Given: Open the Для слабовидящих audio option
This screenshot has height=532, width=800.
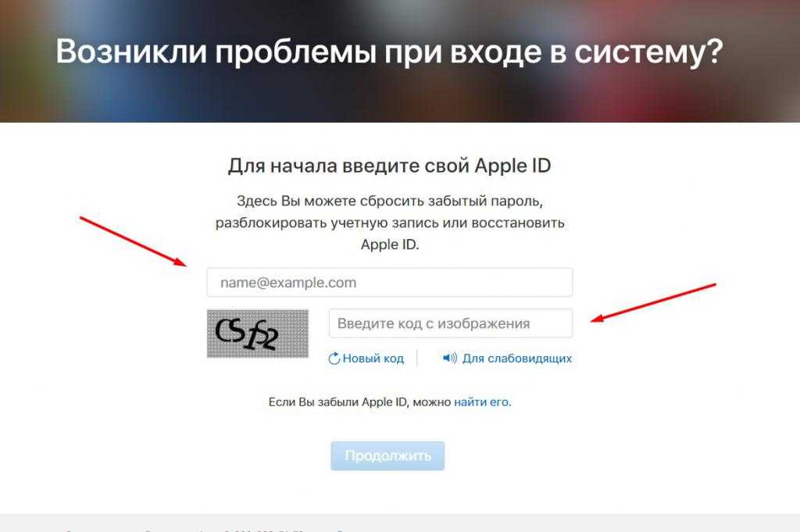Looking at the screenshot, I should tap(517, 359).
